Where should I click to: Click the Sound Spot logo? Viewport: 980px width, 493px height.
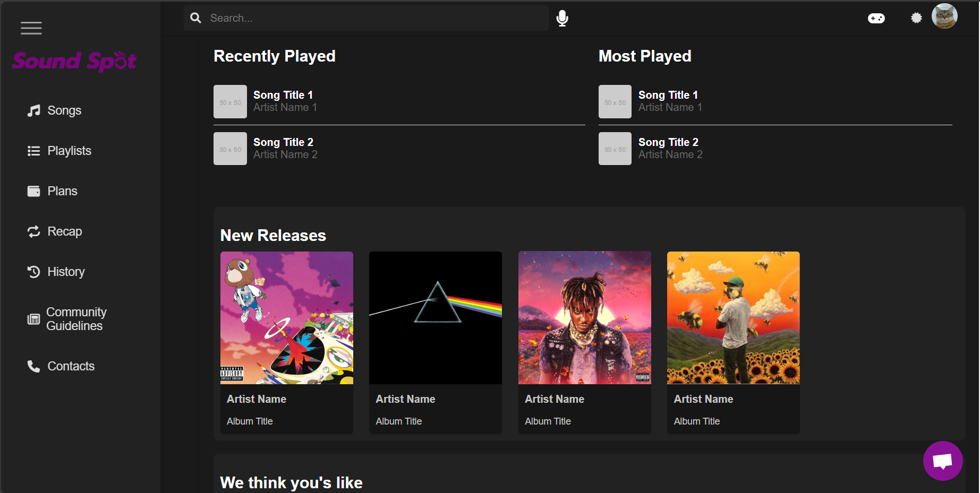(74, 61)
